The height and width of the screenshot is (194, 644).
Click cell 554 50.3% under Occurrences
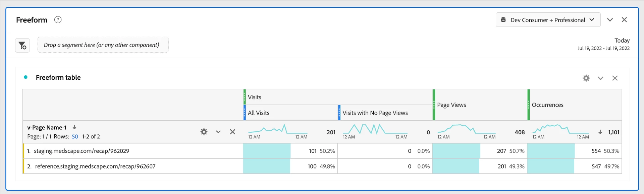(x=575, y=151)
